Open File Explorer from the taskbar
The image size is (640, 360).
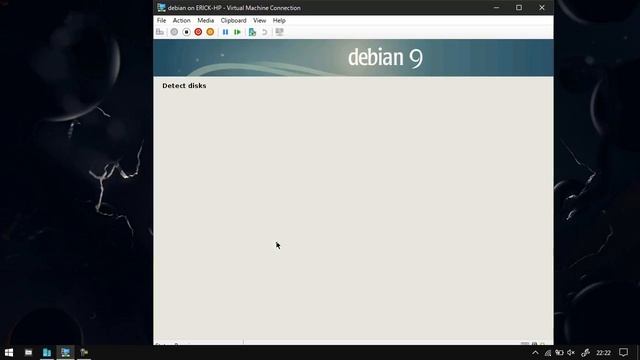click(x=28, y=352)
